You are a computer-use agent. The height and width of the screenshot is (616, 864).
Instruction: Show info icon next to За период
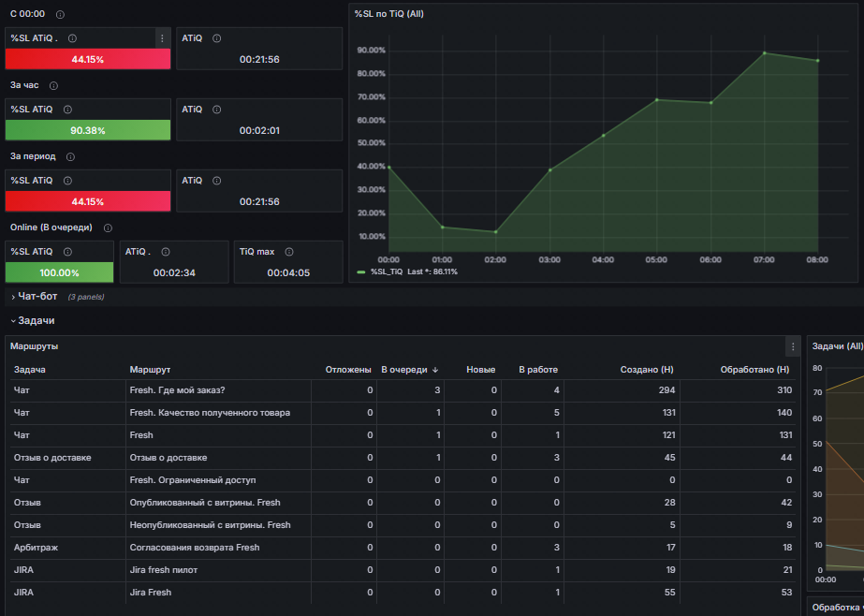pyautogui.click(x=70, y=156)
